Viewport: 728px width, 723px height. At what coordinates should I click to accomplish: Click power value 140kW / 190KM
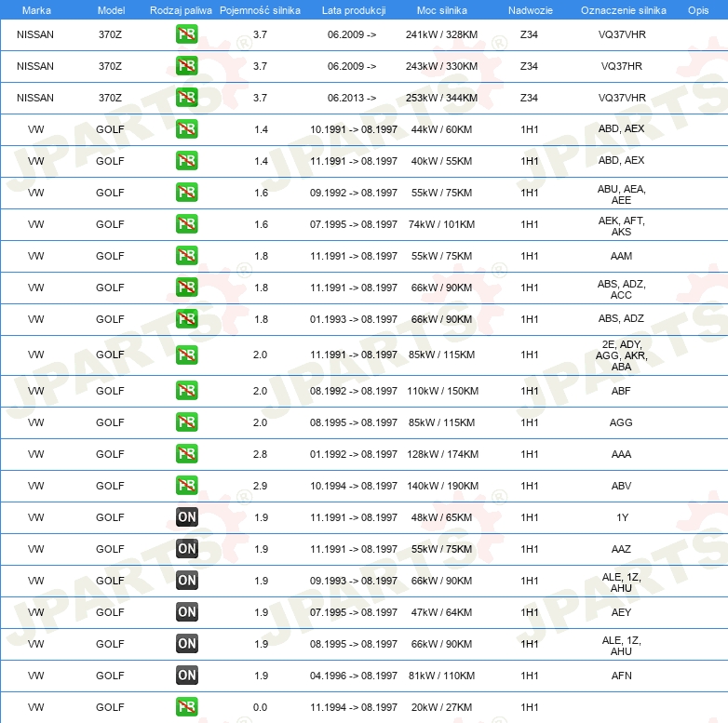pyautogui.click(x=442, y=486)
